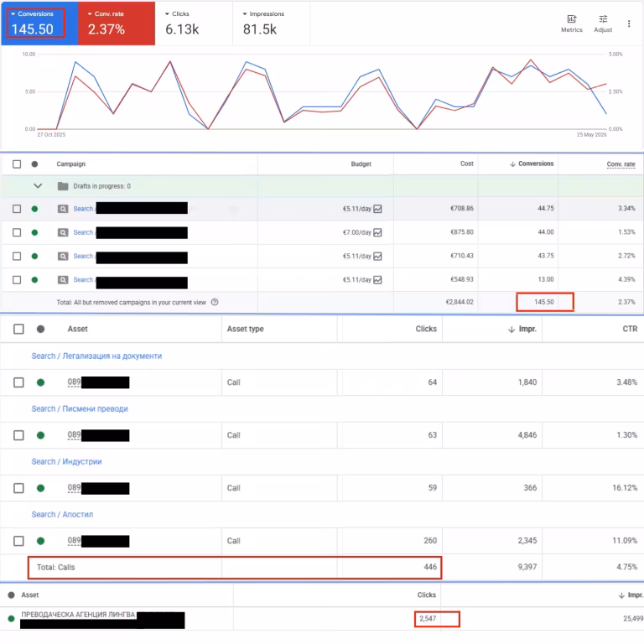Click the Impressions 81.5k metric card

(271, 23)
